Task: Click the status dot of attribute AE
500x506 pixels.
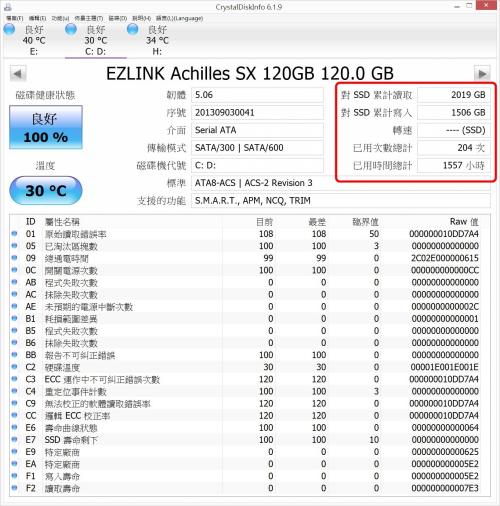Action: coord(14,306)
